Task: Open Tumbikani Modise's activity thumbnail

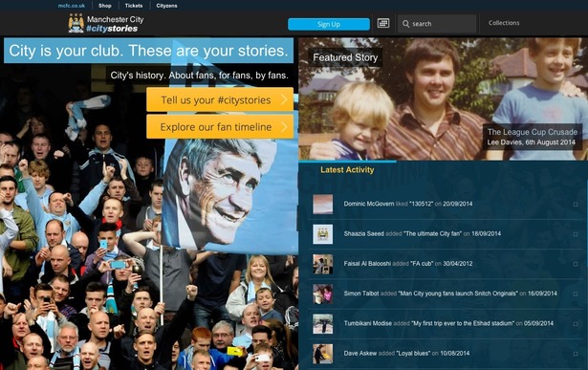Action: [323, 323]
